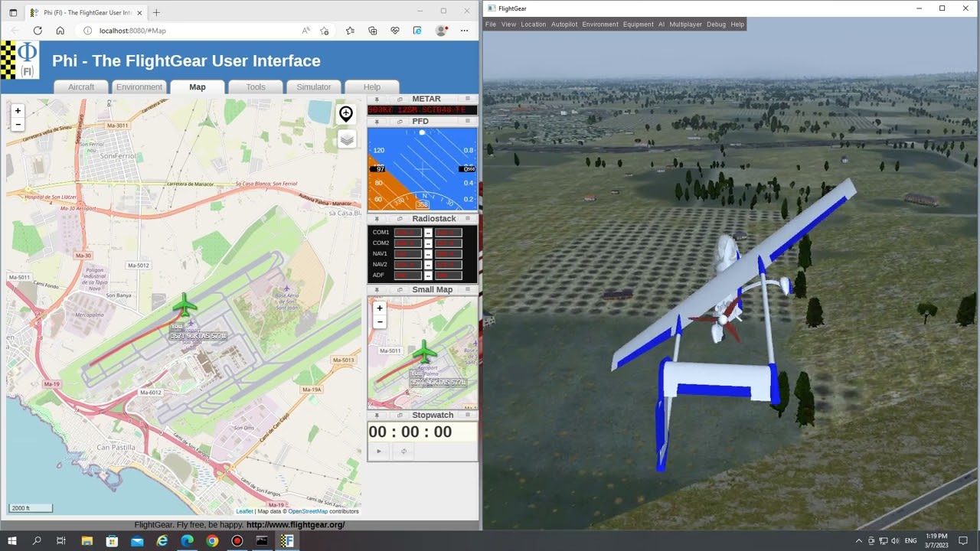Image resolution: width=980 pixels, height=551 pixels.
Task: Collapse the Radiostack widget
Action: pyautogui.click(x=469, y=219)
